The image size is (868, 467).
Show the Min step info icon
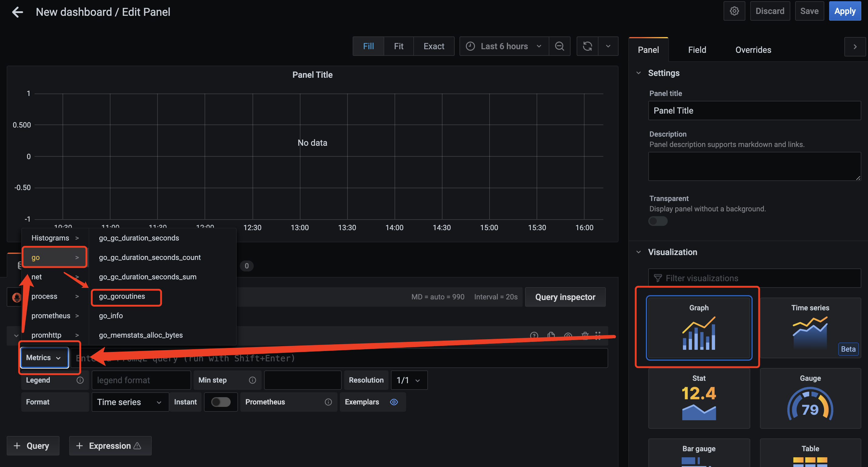[x=253, y=380]
